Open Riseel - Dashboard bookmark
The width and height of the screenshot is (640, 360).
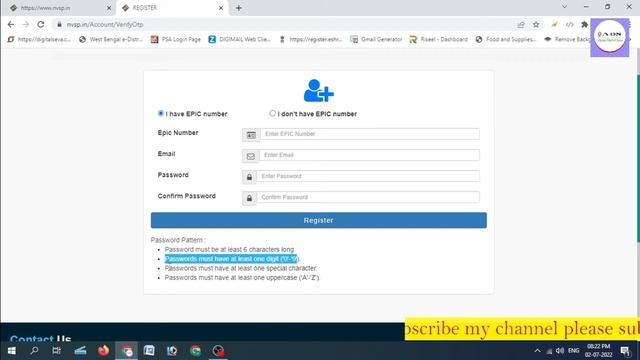click(439, 39)
